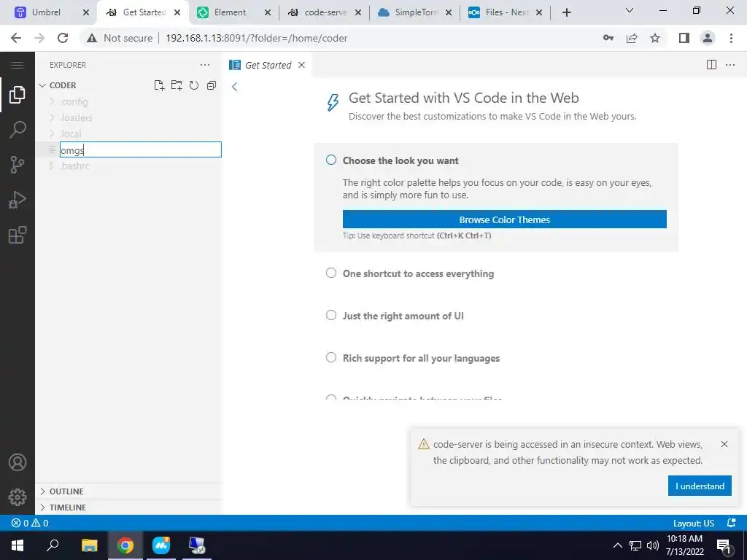
Task: Open the Accounts menu in activity bar
Action: click(x=18, y=462)
